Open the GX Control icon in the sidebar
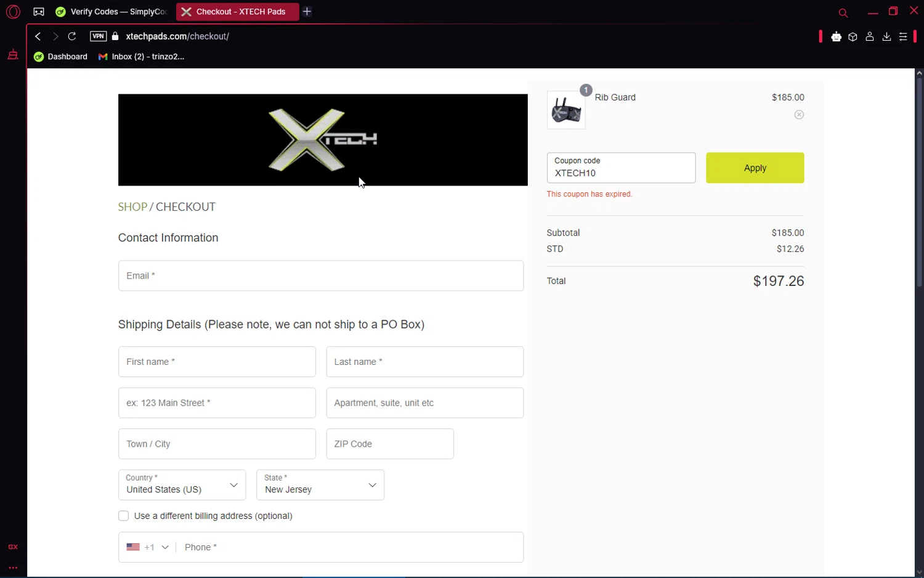Image resolution: width=924 pixels, height=578 pixels. click(13, 547)
